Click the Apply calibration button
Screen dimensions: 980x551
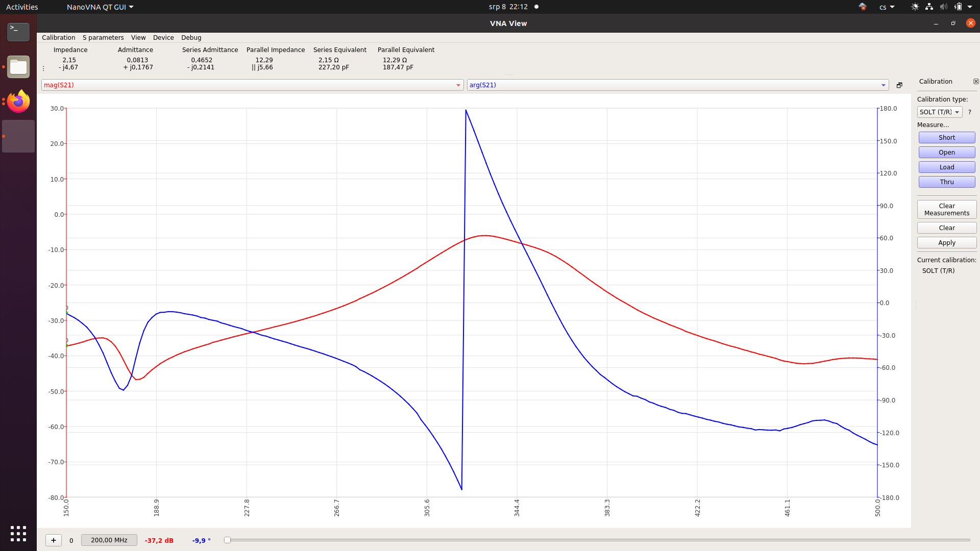946,243
